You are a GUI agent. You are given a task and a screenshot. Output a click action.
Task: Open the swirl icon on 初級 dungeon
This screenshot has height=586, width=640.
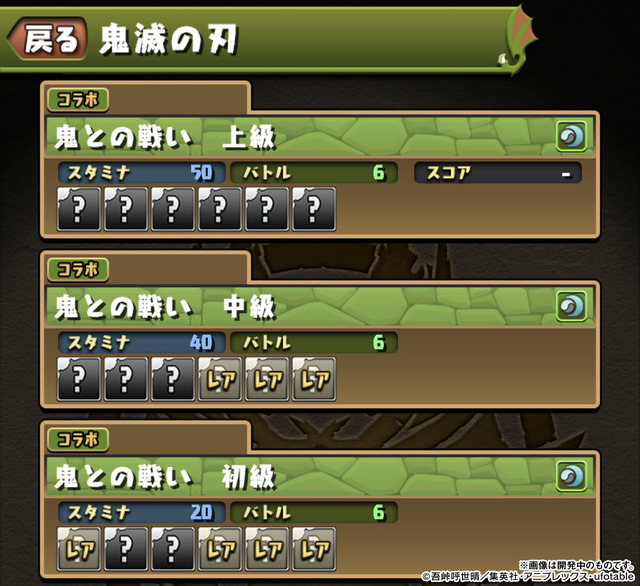click(571, 476)
